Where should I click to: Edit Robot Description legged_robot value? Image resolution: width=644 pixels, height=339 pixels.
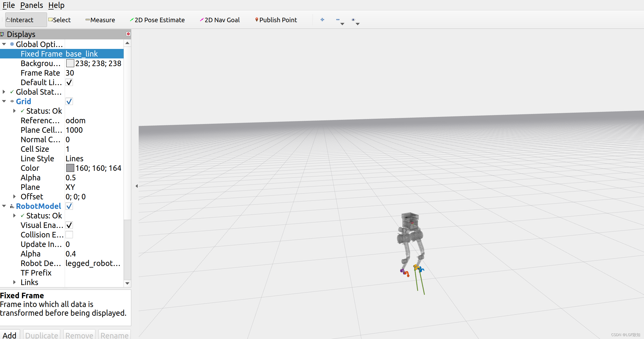coord(94,263)
